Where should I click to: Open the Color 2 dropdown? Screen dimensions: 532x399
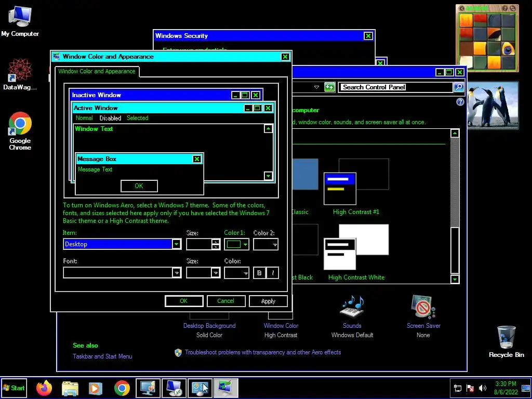click(x=265, y=244)
